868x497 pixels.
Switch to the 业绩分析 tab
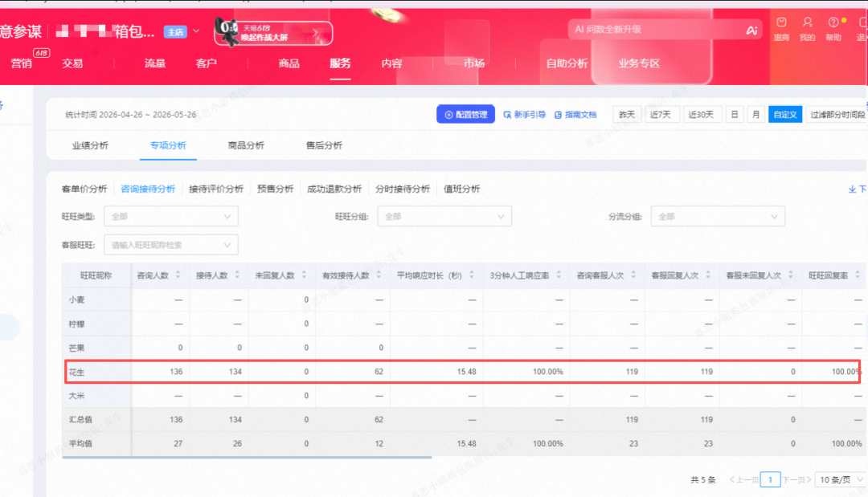pos(90,145)
